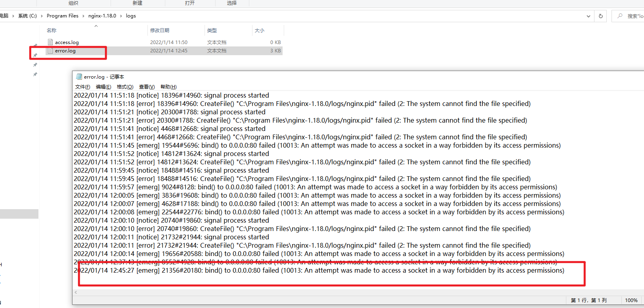Open the 查看(V) menu in Notepad
This screenshot has height=308, width=644.
click(x=147, y=87)
